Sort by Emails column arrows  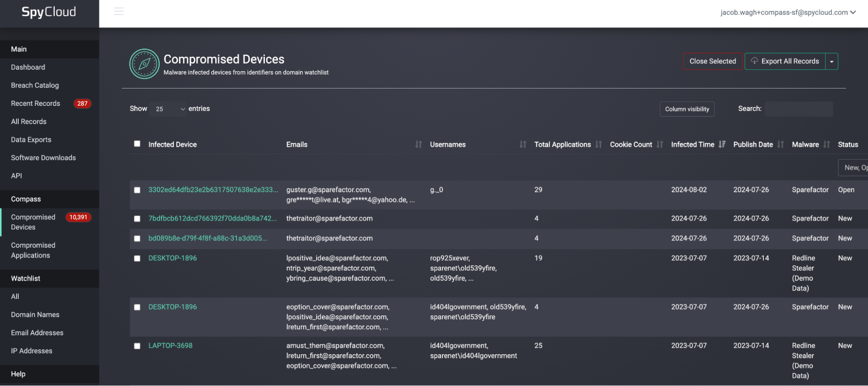(x=419, y=144)
